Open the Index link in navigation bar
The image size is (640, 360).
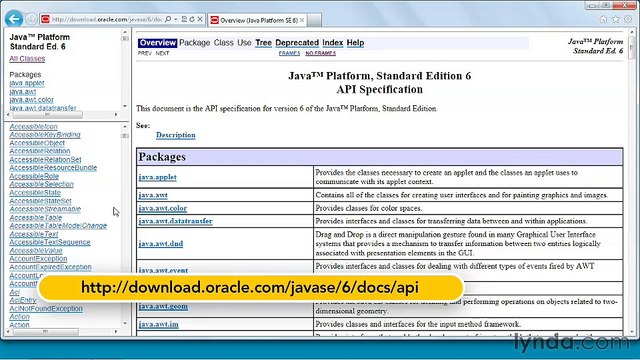click(333, 42)
